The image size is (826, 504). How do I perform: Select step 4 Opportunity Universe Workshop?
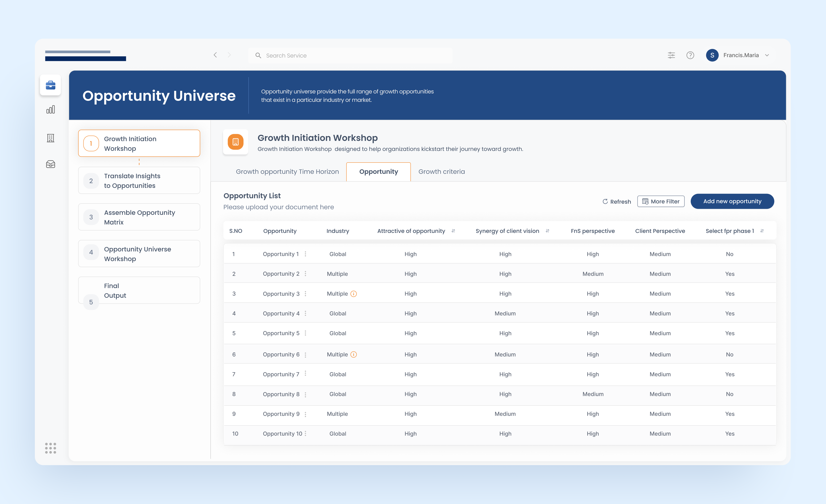coord(139,254)
